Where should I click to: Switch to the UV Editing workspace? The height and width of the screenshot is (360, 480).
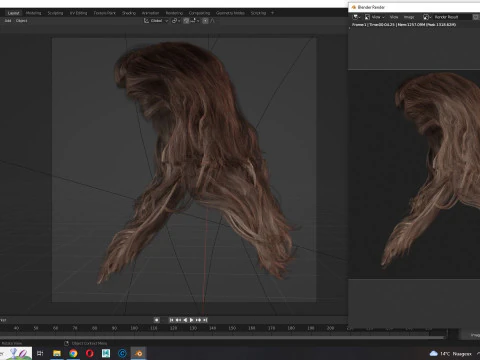78,13
